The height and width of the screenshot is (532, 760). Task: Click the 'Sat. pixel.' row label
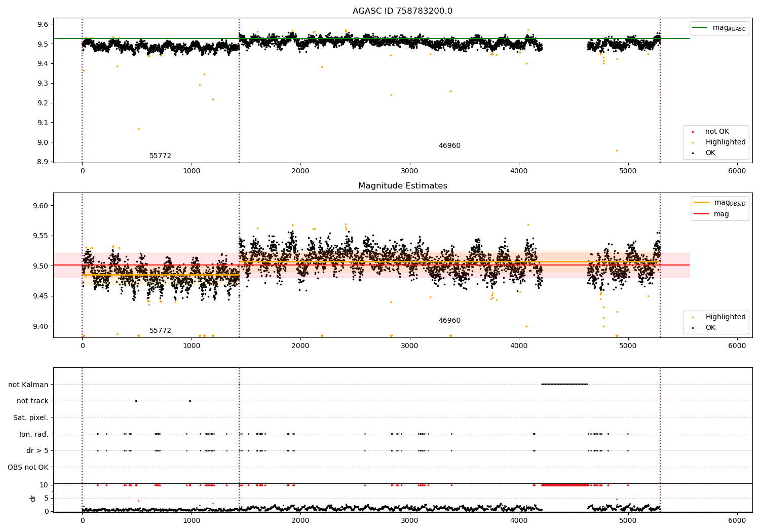31,418
